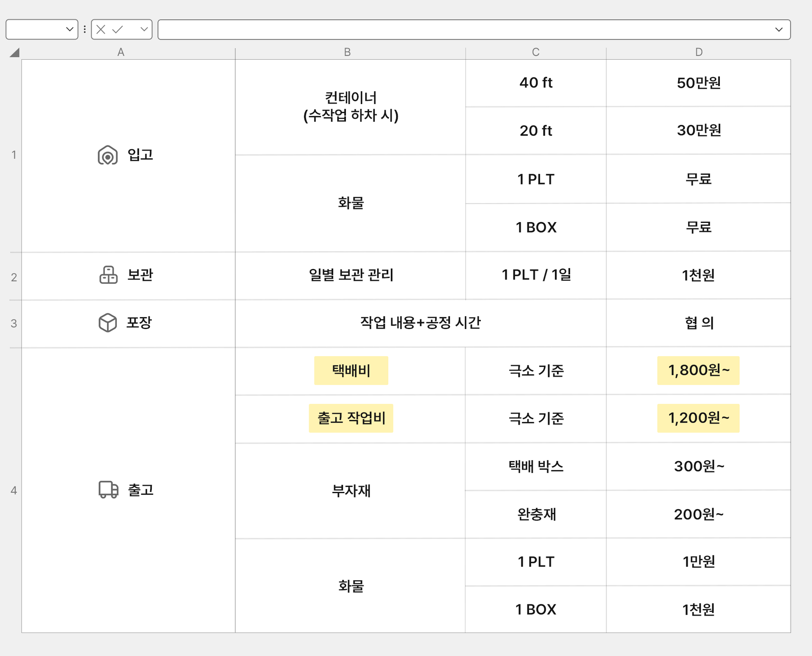The height and width of the screenshot is (656, 812).
Task: Click the confirm checkmark icon in formula bar
Action: point(118,29)
